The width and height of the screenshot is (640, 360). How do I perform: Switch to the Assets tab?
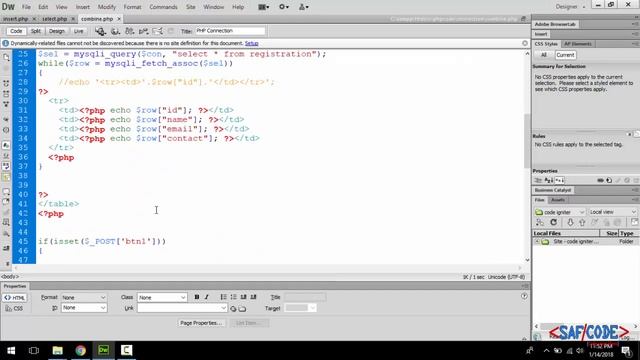click(558, 200)
